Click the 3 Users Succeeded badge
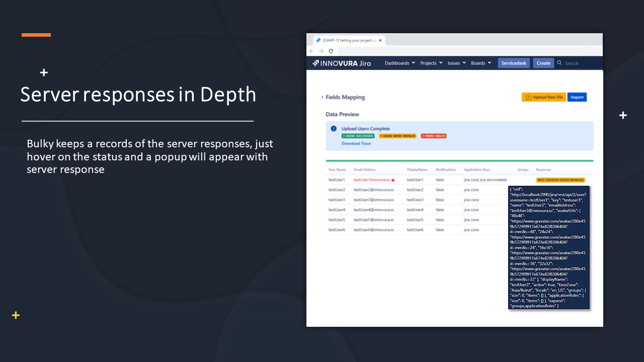The image size is (644, 362). [x=358, y=136]
